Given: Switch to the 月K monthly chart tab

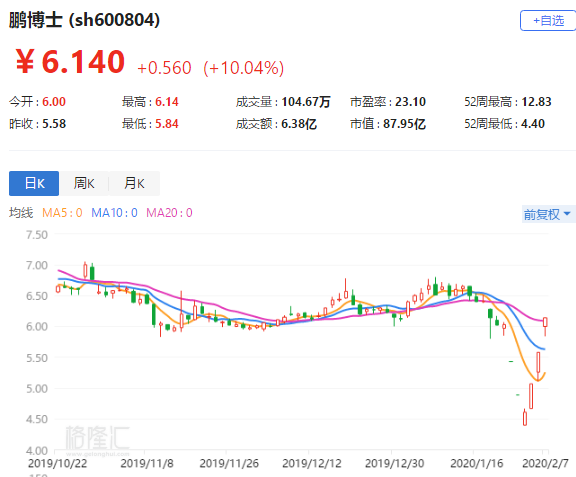Looking at the screenshot, I should click(134, 183).
